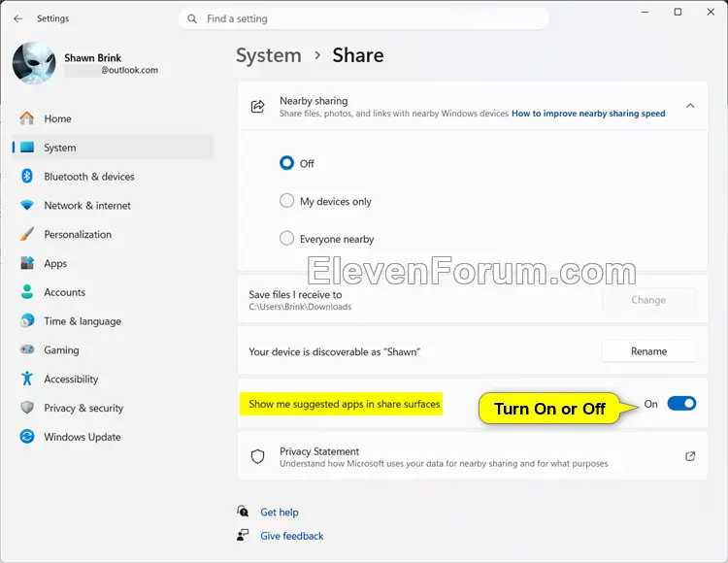Go to Bluetooth & devices settings

click(113, 177)
